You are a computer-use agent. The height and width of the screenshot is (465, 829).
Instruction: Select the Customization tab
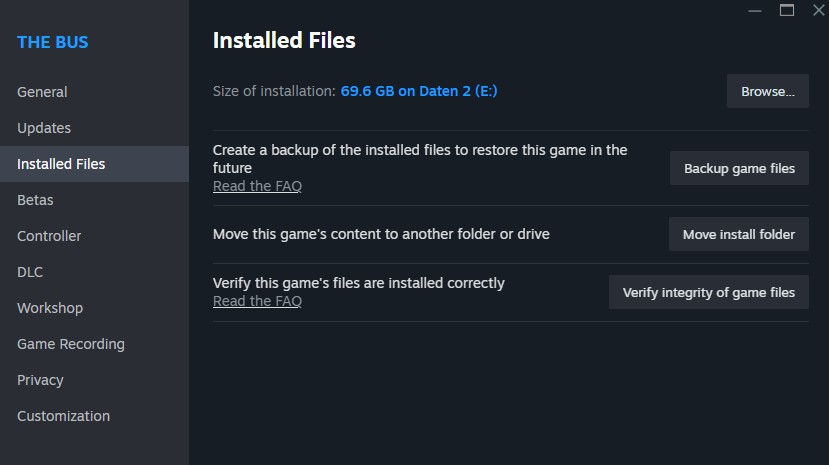63,416
